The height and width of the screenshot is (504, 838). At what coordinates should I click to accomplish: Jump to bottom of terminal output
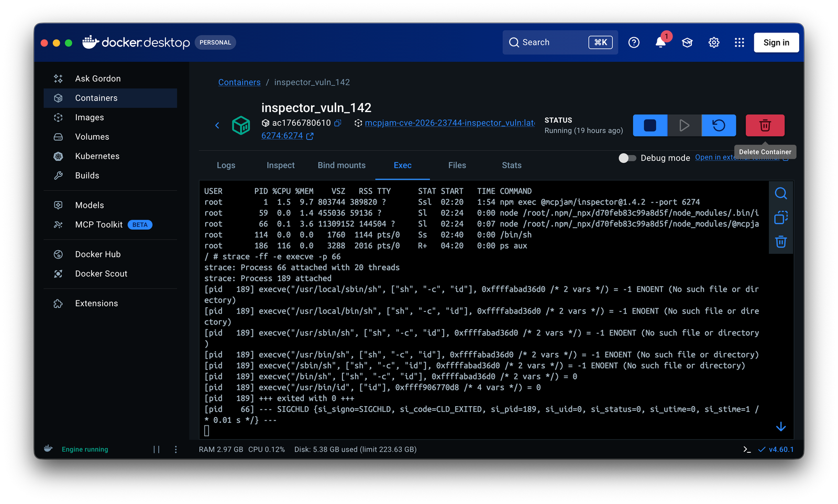[x=781, y=427]
